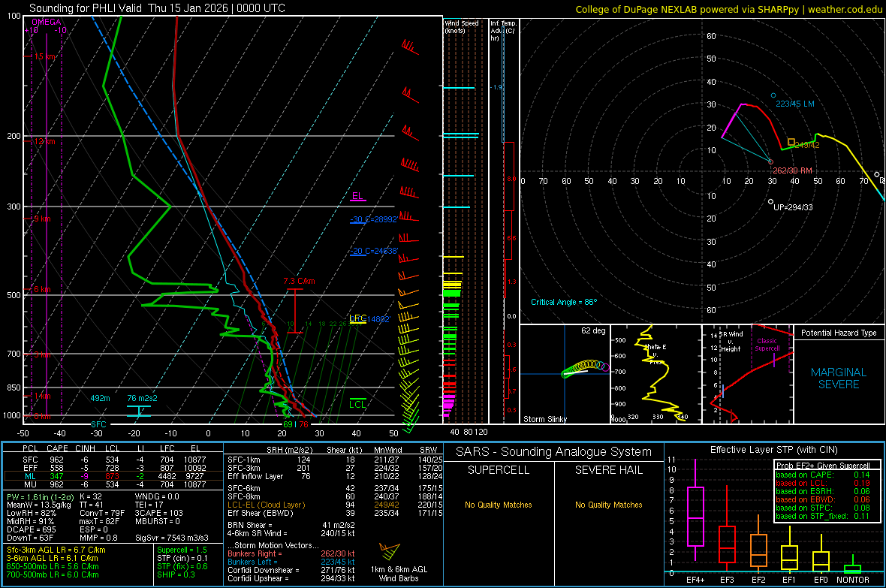886x588 pixels.
Task: Click the MARGINAL SEVERE hazard text
Action: (839, 378)
